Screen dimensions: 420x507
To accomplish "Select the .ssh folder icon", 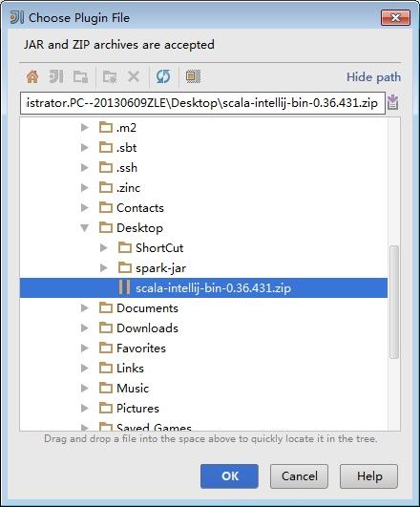I will (x=106, y=167).
